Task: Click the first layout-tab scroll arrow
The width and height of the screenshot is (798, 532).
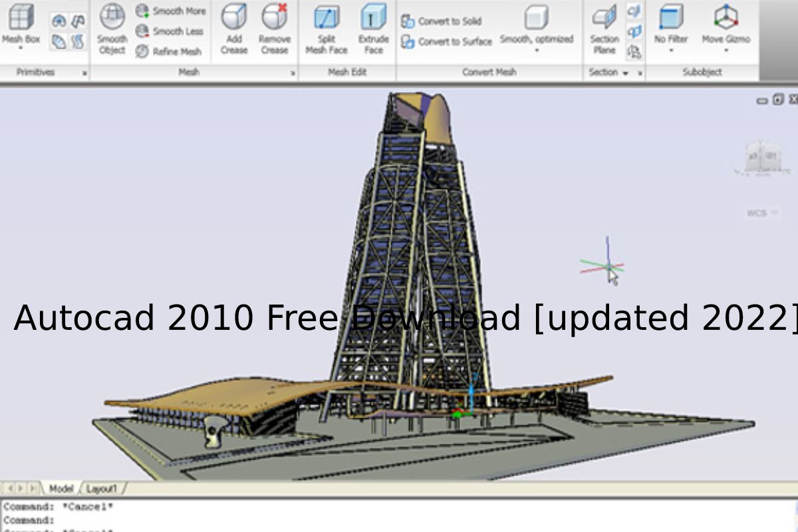Action: point(9,489)
